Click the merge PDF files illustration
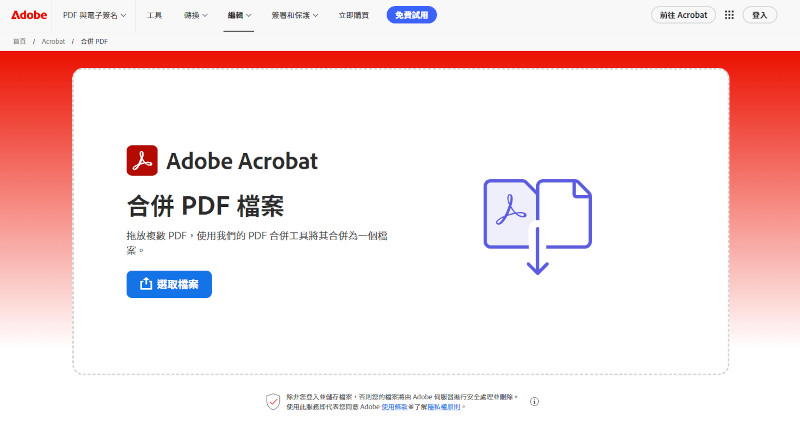 point(538,226)
